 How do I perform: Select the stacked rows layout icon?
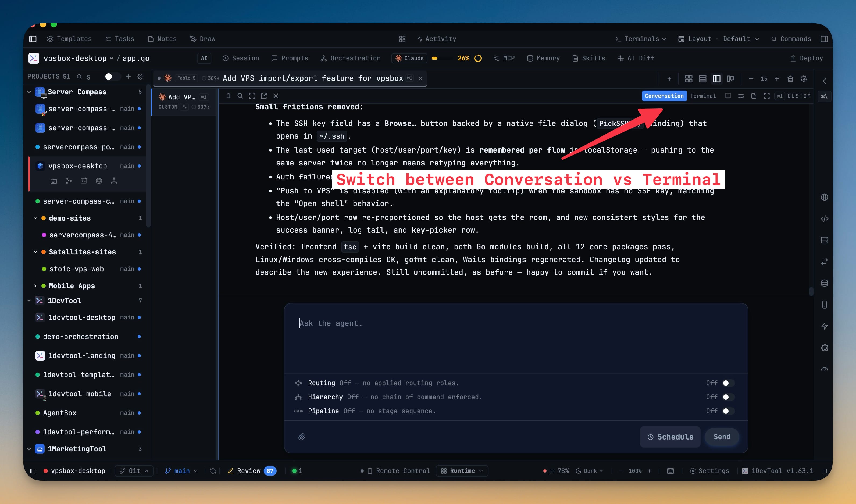pos(703,79)
